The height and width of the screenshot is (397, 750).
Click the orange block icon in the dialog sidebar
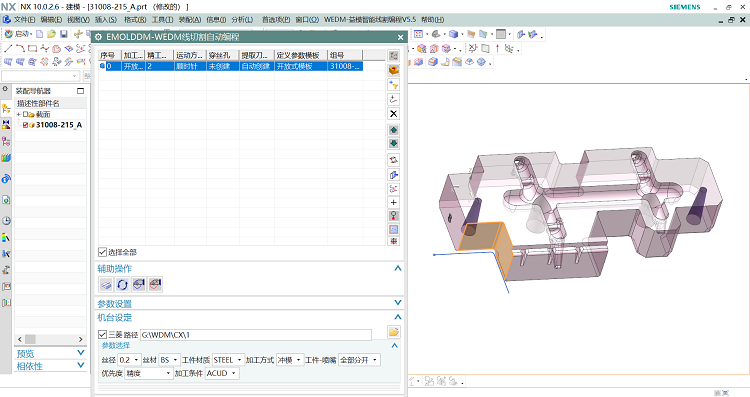coord(393,70)
